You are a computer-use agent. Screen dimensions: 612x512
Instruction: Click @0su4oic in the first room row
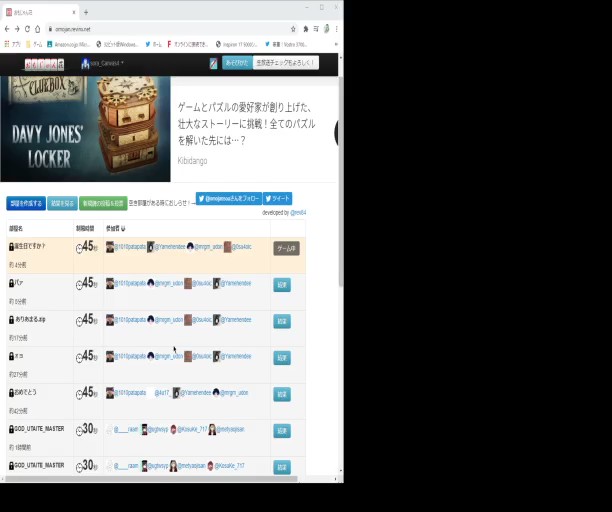pyautogui.click(x=242, y=247)
